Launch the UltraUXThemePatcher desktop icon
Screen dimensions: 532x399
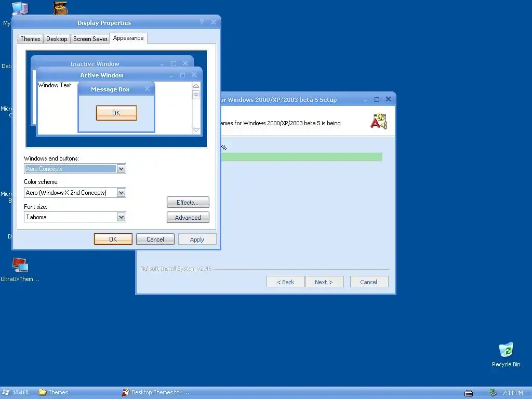[20, 270]
